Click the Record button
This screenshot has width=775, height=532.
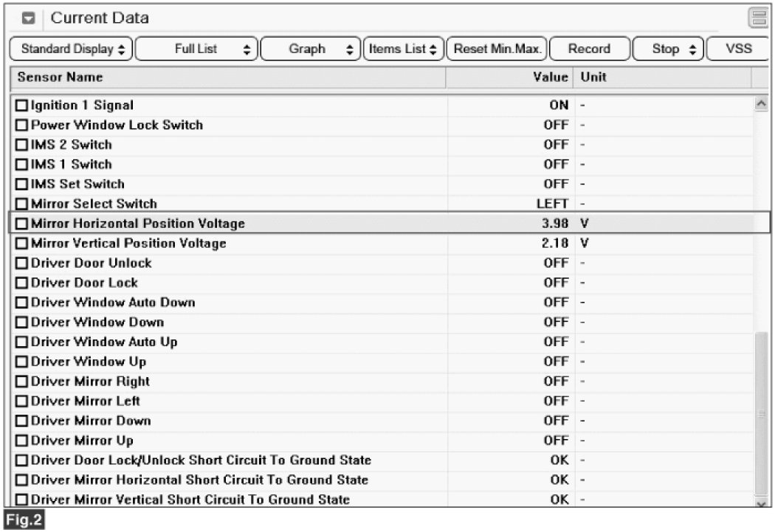[x=589, y=49]
